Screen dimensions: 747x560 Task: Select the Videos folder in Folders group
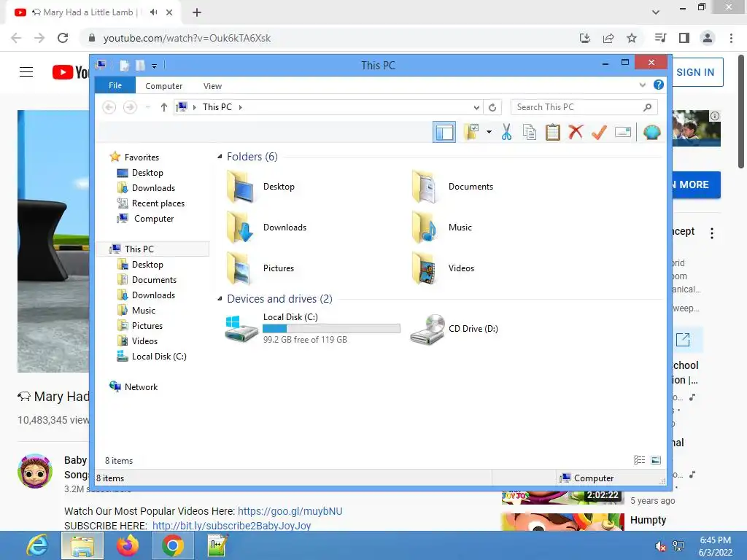[443, 268]
